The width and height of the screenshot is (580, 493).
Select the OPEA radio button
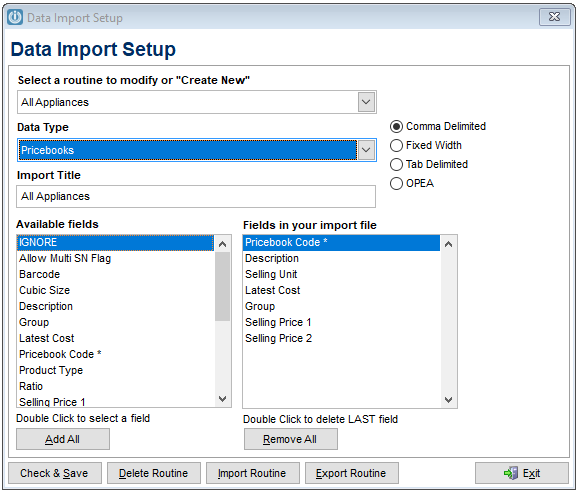pyautogui.click(x=396, y=183)
